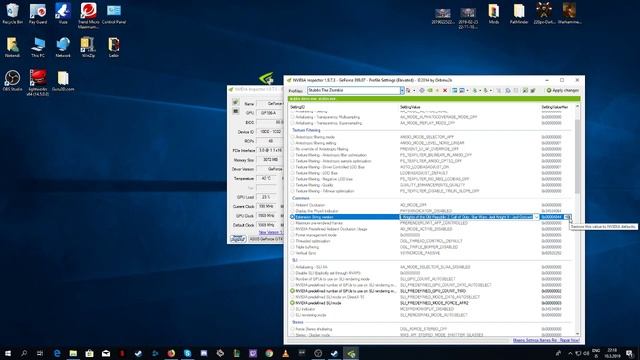This screenshot has height=360, width=640.
Task: Open the Network desktop icon
Action: [63, 47]
